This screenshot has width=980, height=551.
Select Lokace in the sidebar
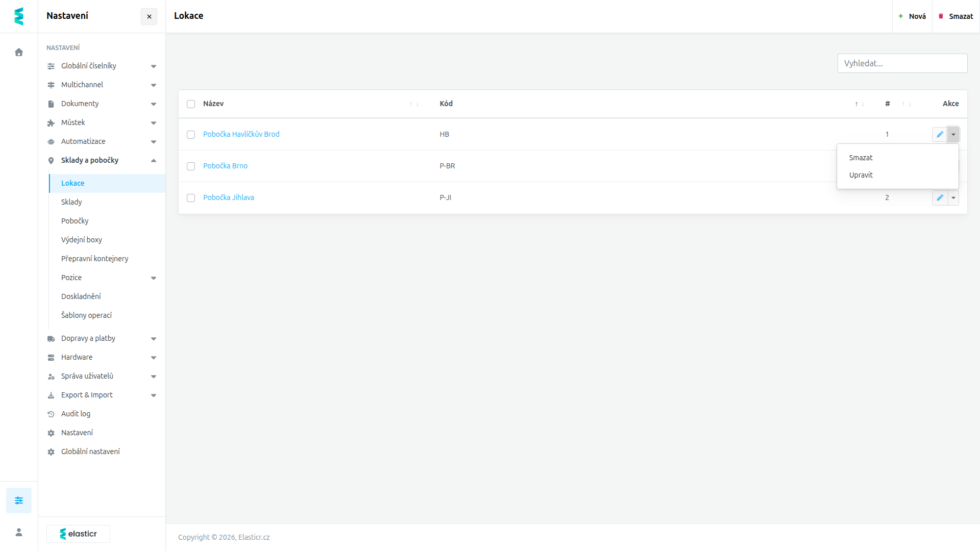(107, 183)
